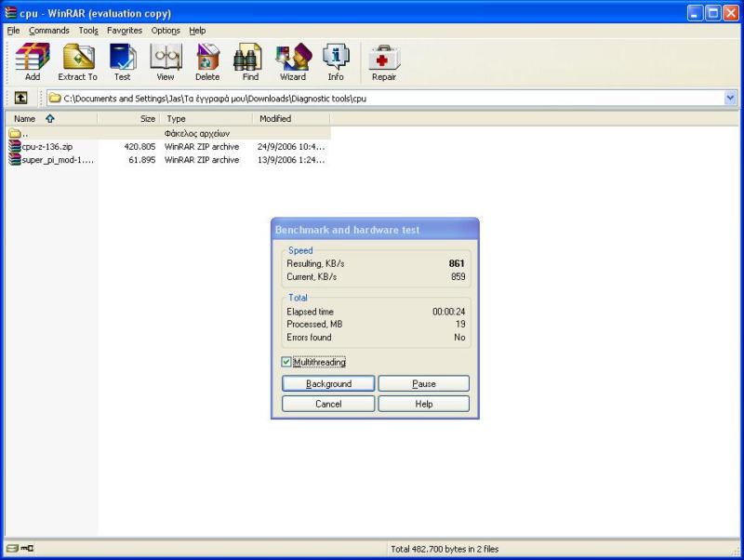Pause the benchmark test

424,383
